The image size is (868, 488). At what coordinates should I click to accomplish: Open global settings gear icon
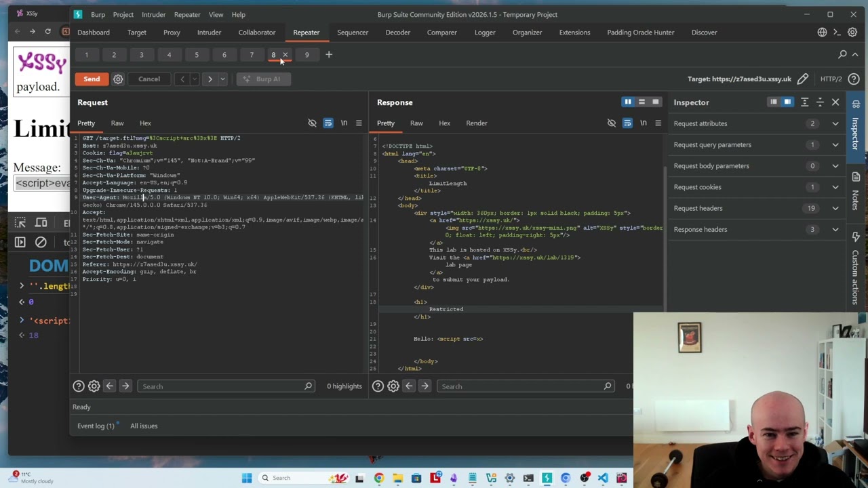coord(853,32)
